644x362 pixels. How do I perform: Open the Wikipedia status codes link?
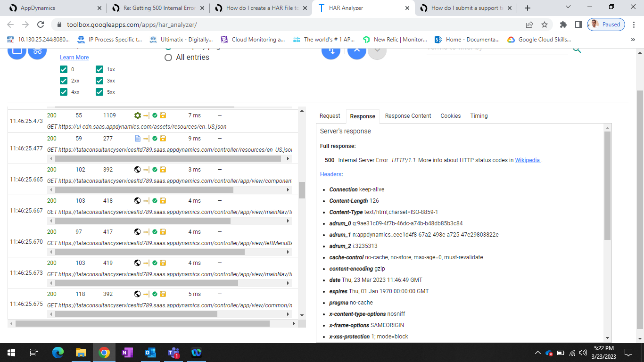pyautogui.click(x=528, y=160)
